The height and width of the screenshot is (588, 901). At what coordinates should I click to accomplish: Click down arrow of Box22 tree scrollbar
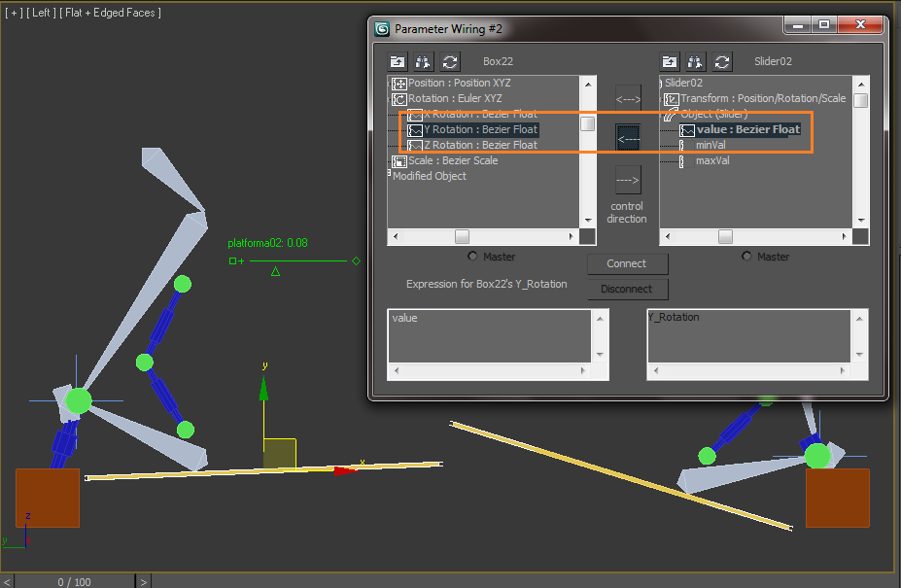[x=588, y=221]
